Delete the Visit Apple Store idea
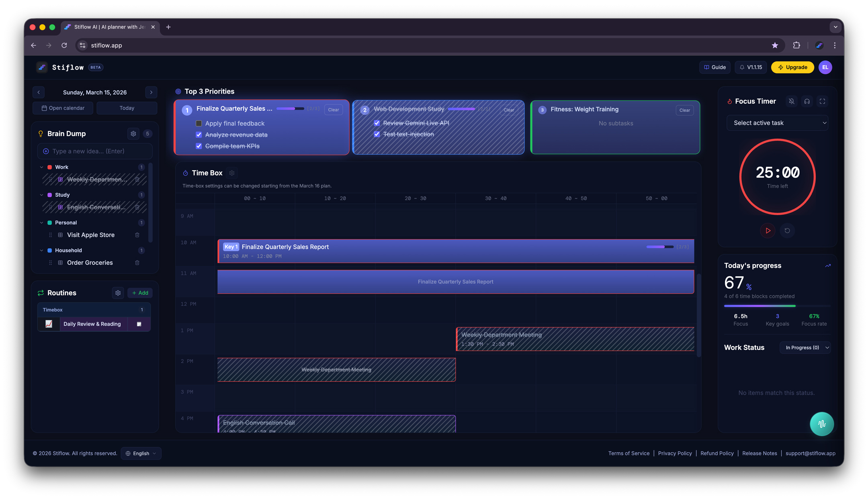Viewport: 868px width, 496px height. coord(137,235)
